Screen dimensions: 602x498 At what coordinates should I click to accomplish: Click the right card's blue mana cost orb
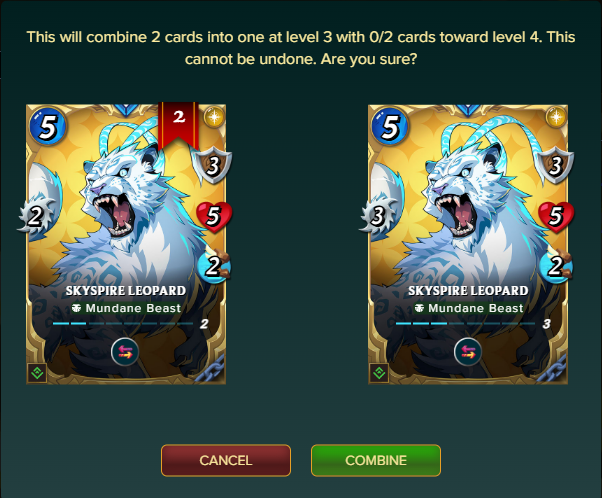390,126
